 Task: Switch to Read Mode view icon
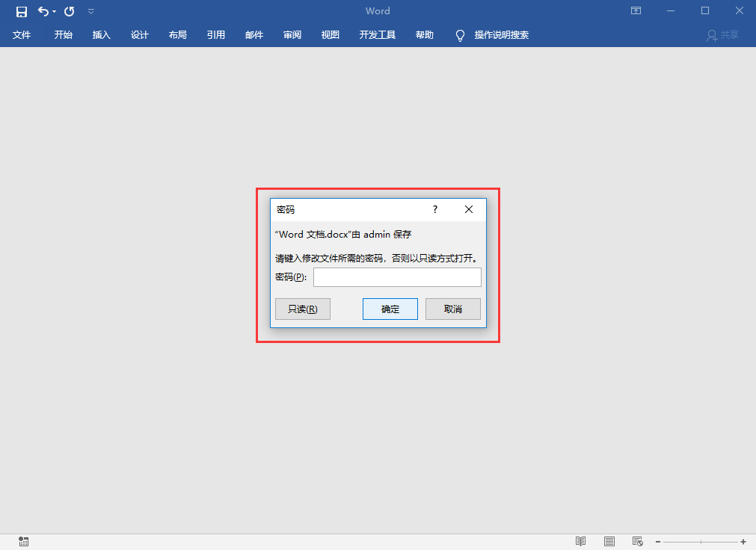580,541
